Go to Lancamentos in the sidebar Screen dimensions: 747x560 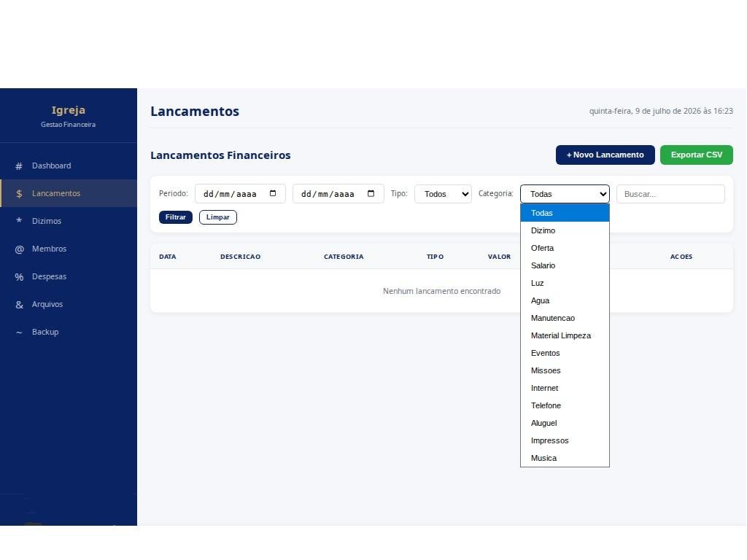click(69, 193)
